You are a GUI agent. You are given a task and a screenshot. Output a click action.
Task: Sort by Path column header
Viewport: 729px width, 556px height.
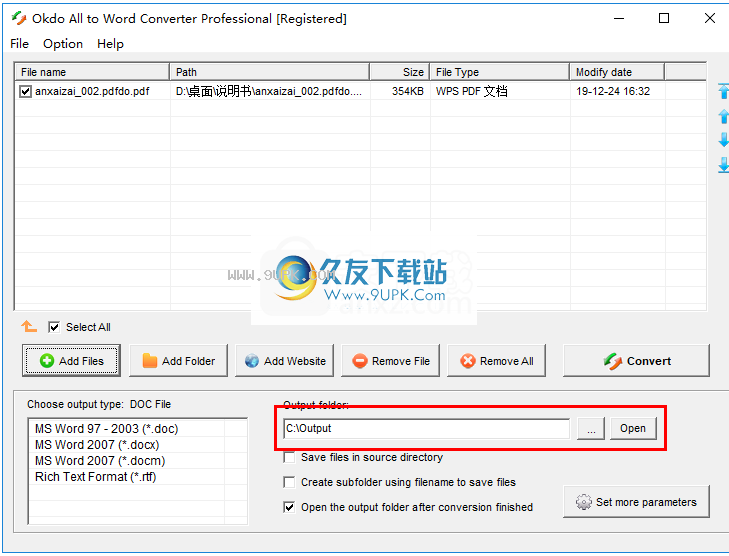[270, 72]
